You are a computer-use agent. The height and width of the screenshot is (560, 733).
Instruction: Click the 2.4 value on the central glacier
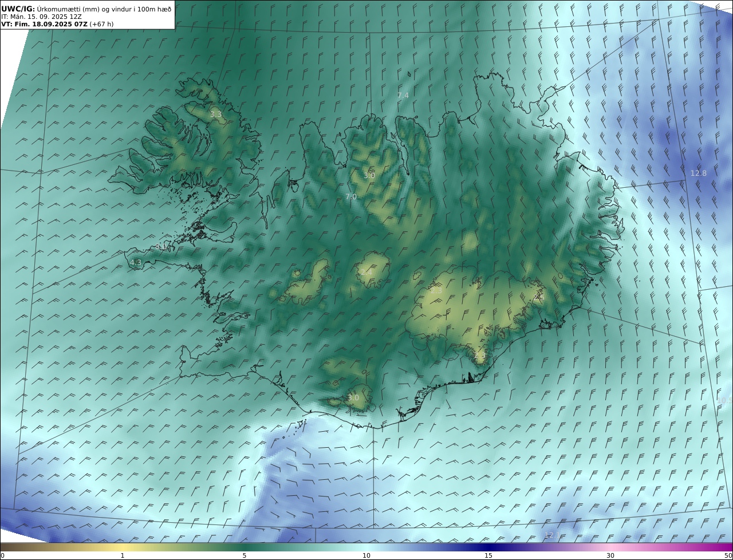click(365, 272)
